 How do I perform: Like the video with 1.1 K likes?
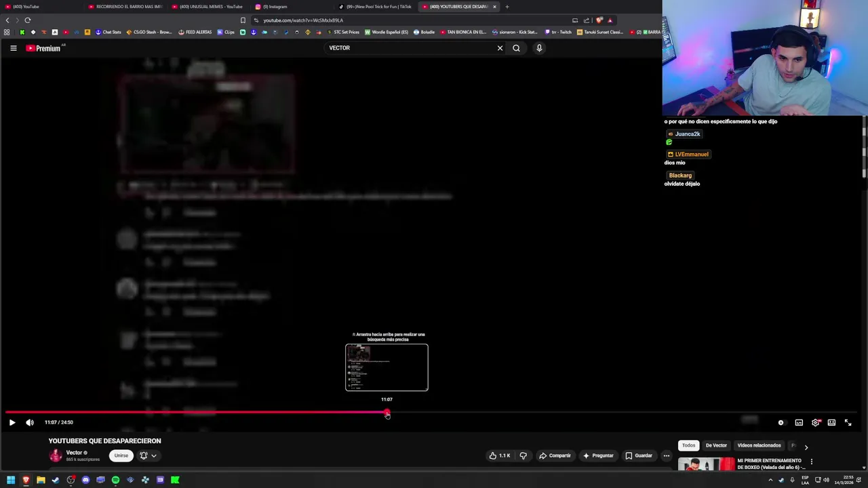500,455
